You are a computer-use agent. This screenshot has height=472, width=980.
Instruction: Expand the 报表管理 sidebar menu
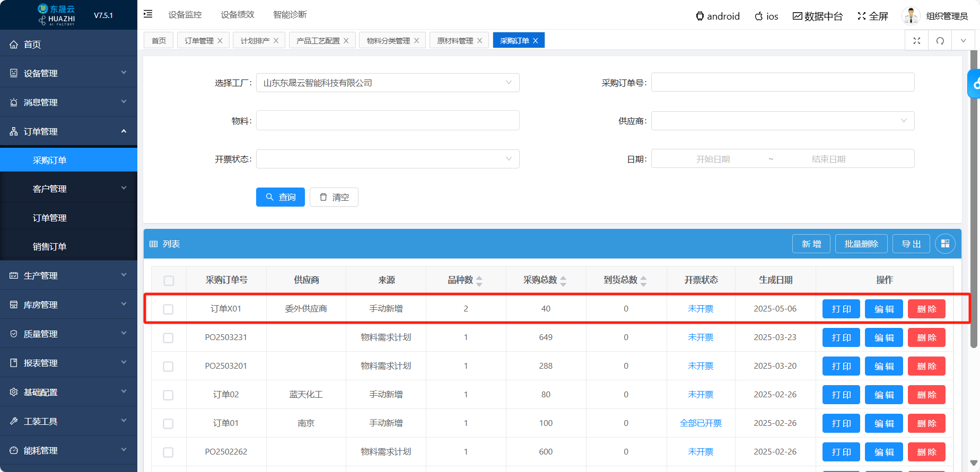pos(68,363)
